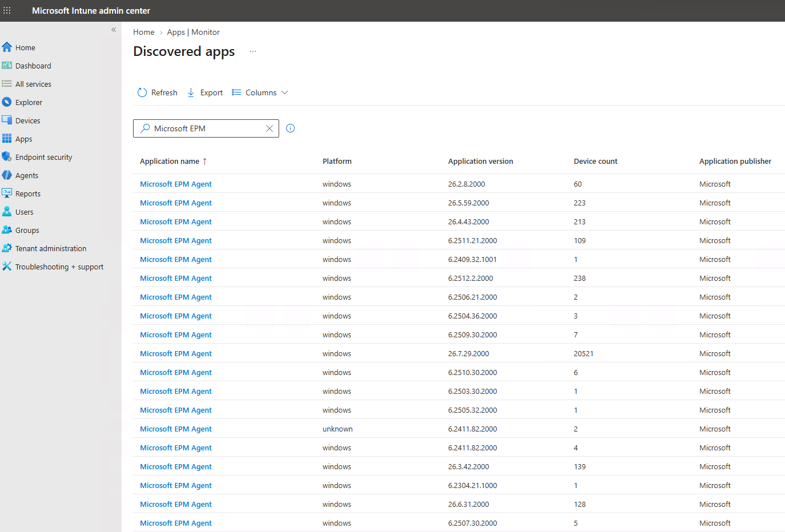
Task: Click version text 6.2503.30.2000
Action: tap(473, 392)
